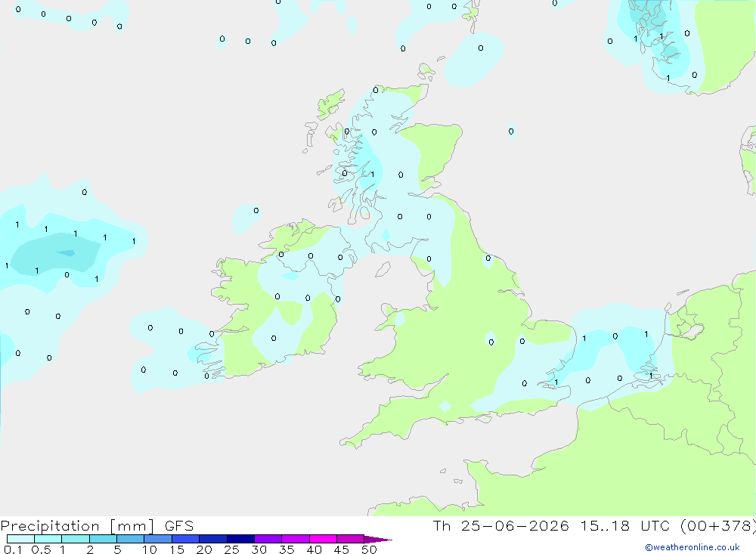756x554 pixels.
Task: Click the '50' legend scale label
Action: (x=370, y=549)
